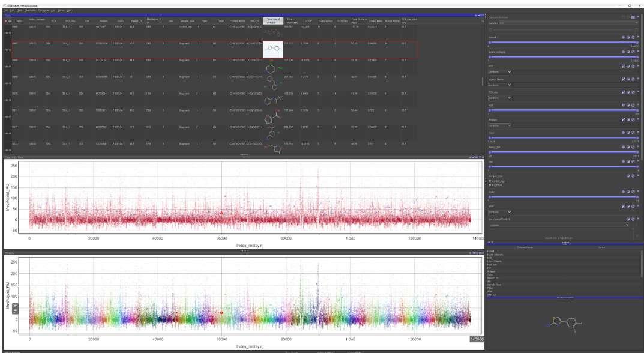Click the inverse icon of the rep filter
The height and width of the screenshot is (353, 644).
coord(628,162)
